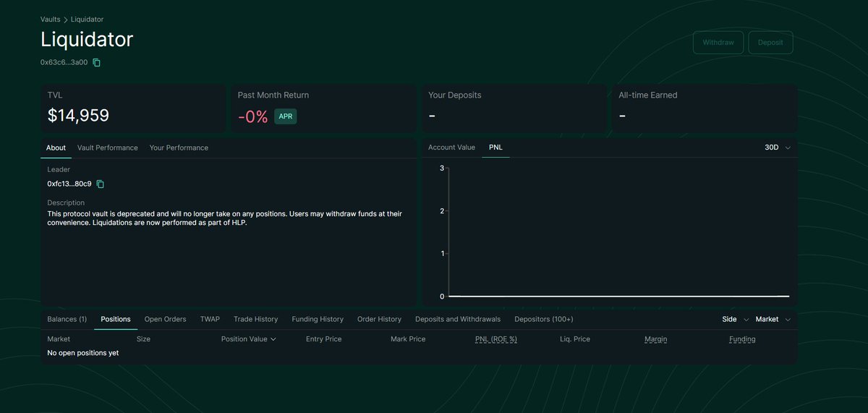View the Funding History tab

pyautogui.click(x=318, y=319)
